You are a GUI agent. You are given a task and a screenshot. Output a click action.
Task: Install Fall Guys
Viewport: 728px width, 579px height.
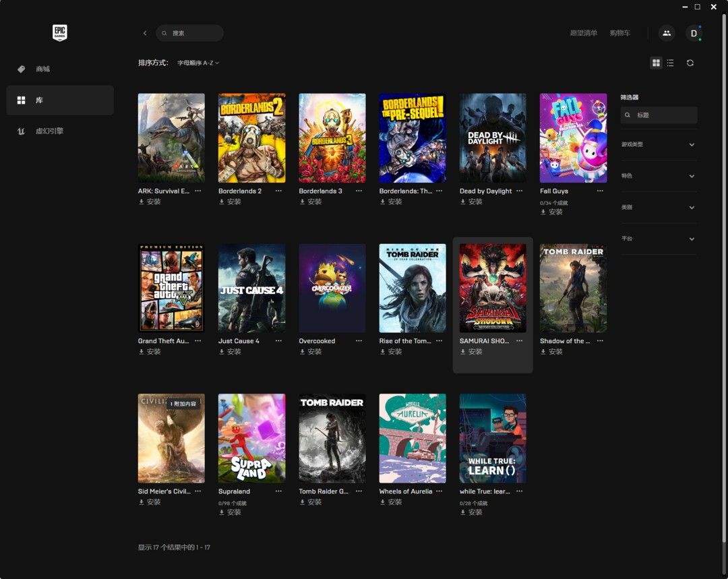551,212
